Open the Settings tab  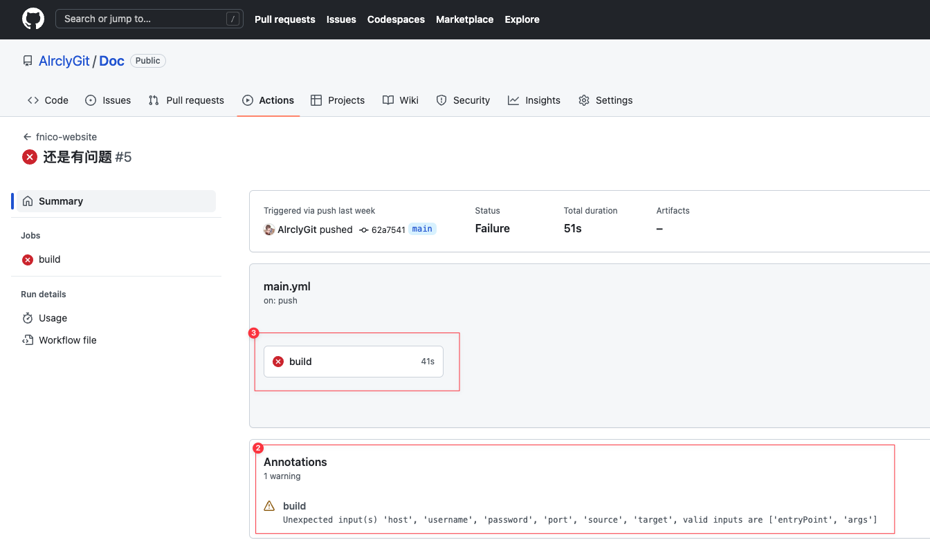[605, 100]
